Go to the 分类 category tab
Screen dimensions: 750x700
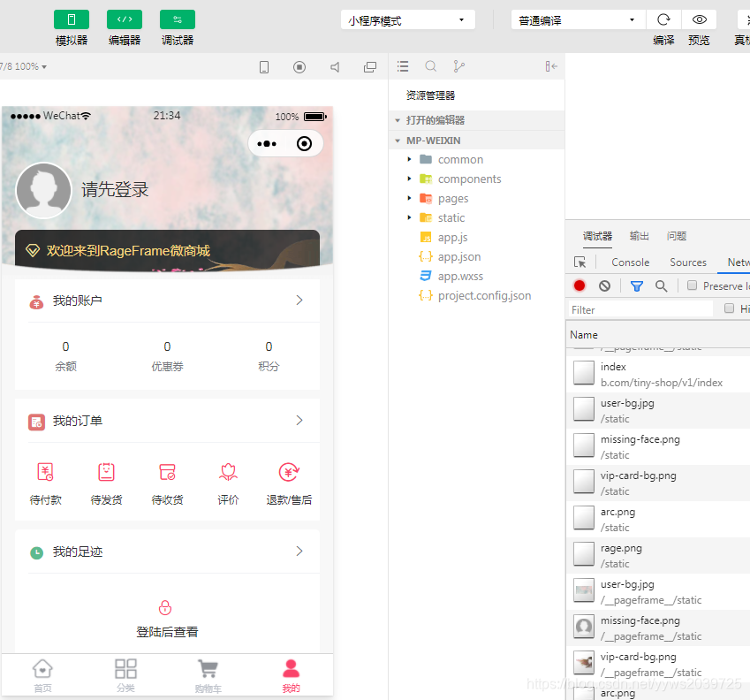(x=125, y=675)
